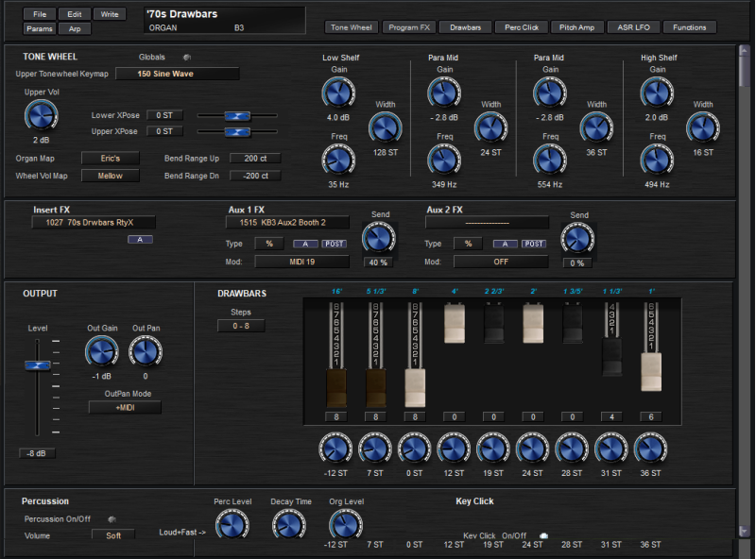
Task: Toggle Percussion On/Off
Action: (x=112, y=518)
